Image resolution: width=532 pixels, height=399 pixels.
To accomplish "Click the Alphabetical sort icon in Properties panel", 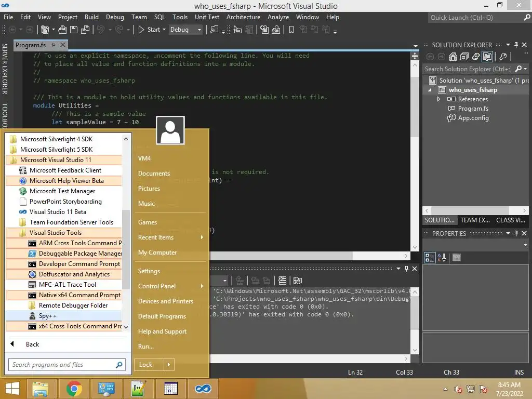I will [x=442, y=258].
